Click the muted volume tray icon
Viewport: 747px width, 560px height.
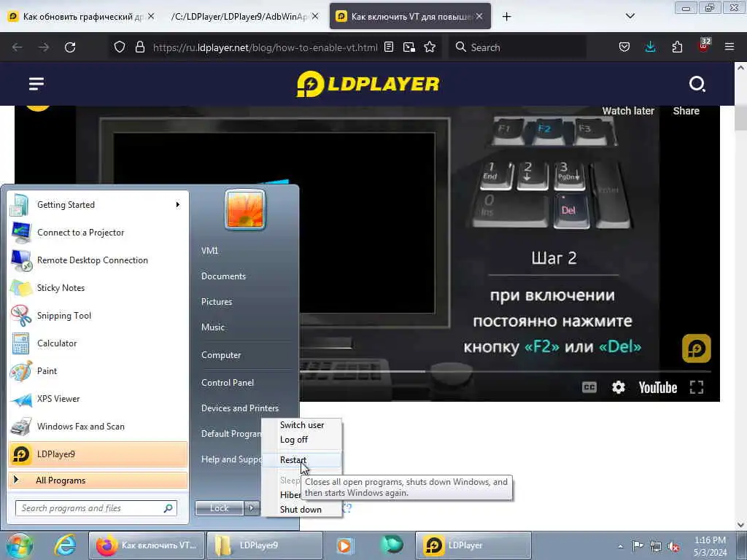tap(673, 546)
